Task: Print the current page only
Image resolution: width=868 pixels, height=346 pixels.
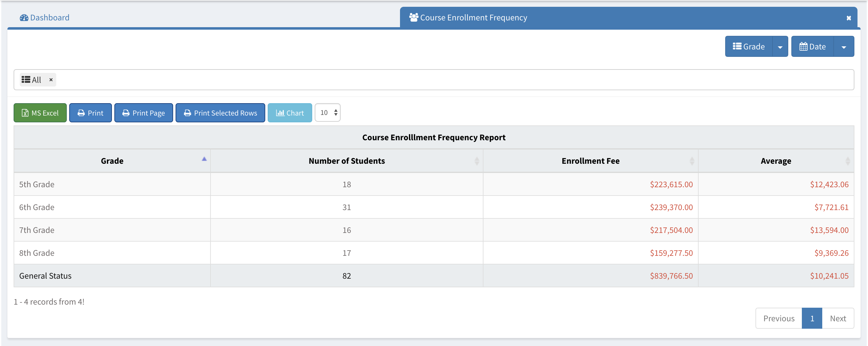Action: [x=143, y=113]
